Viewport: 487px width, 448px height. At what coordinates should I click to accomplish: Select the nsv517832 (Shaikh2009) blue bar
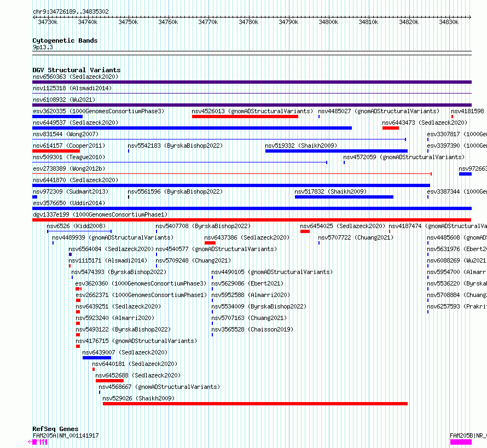[x=344, y=197]
